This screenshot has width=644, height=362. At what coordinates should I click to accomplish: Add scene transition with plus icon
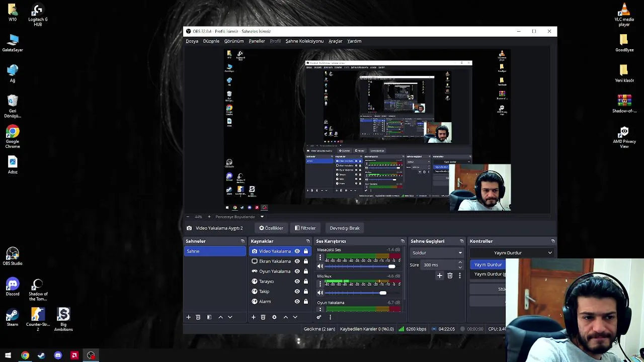440,276
